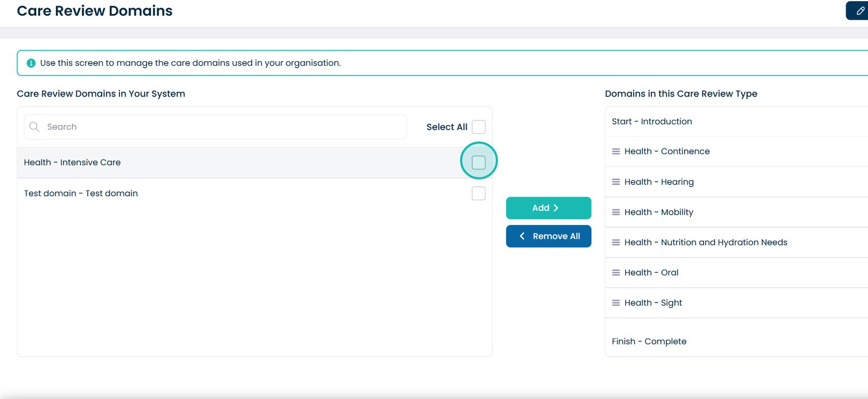Tick the Select All checkbox
Image resolution: width=868 pixels, height=399 pixels.
(x=478, y=127)
